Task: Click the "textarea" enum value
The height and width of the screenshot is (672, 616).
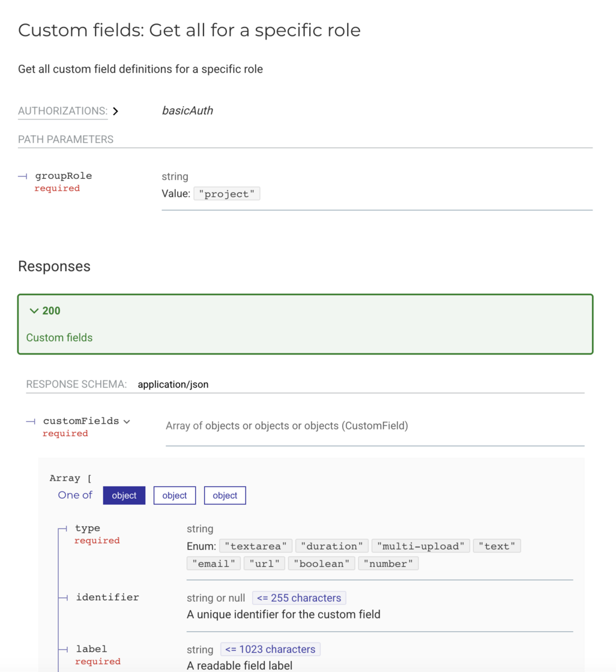Action: point(256,546)
